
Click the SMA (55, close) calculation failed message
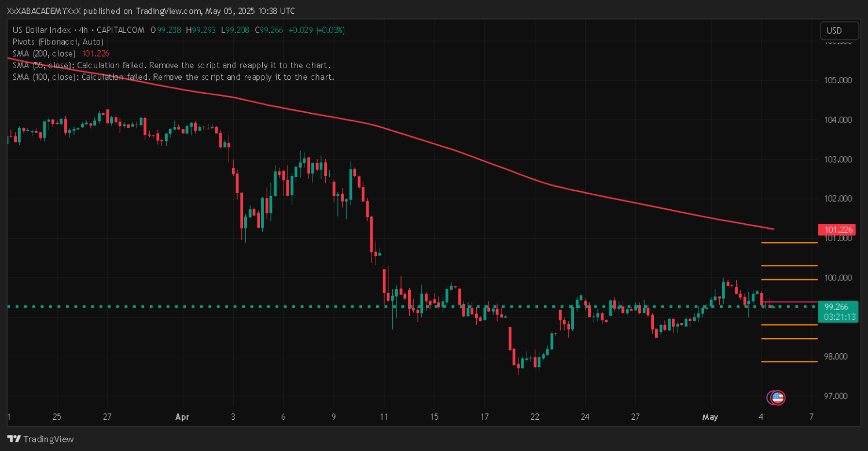point(171,65)
